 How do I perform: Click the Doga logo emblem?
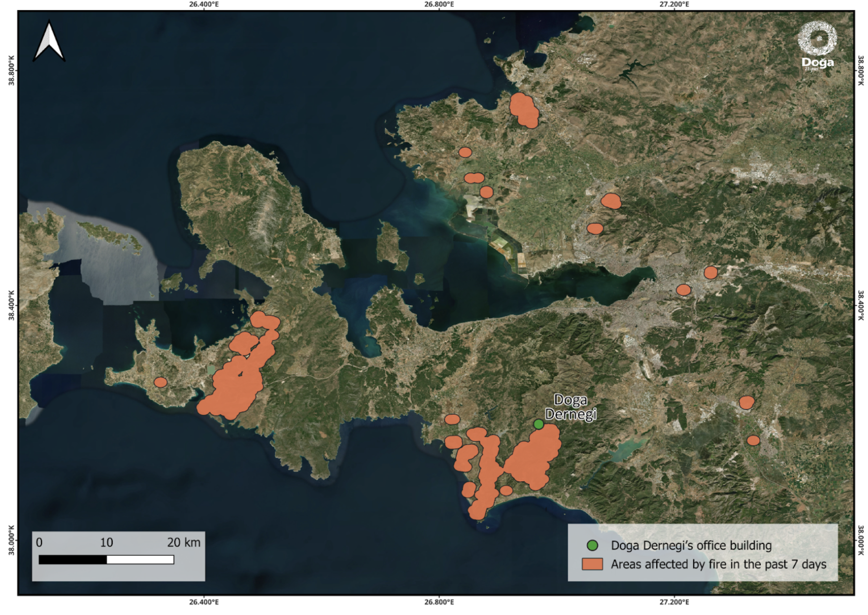pyautogui.click(x=817, y=38)
